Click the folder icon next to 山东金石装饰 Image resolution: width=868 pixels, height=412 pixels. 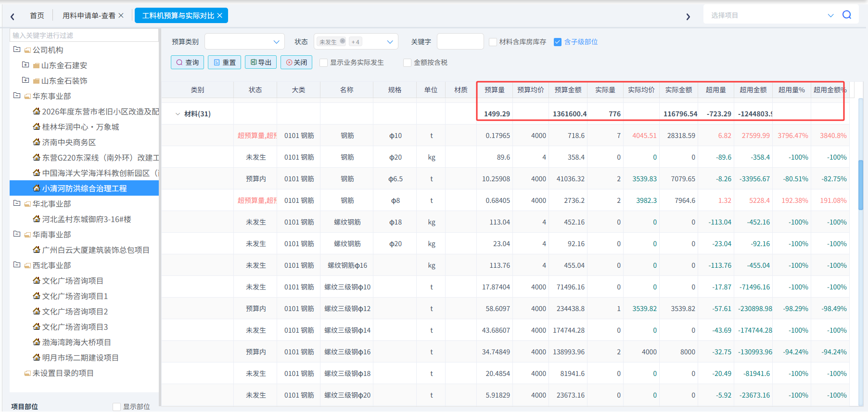coord(36,81)
